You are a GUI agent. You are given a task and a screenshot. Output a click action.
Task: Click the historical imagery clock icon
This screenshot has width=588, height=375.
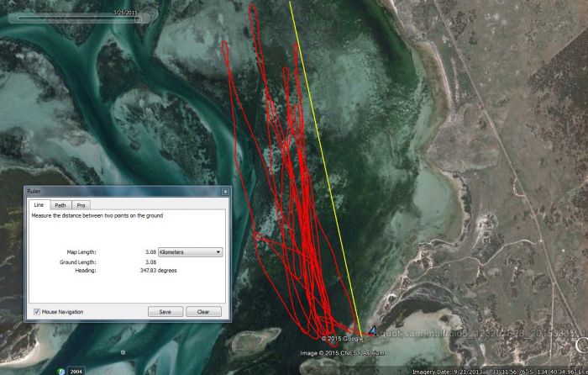coord(60,370)
